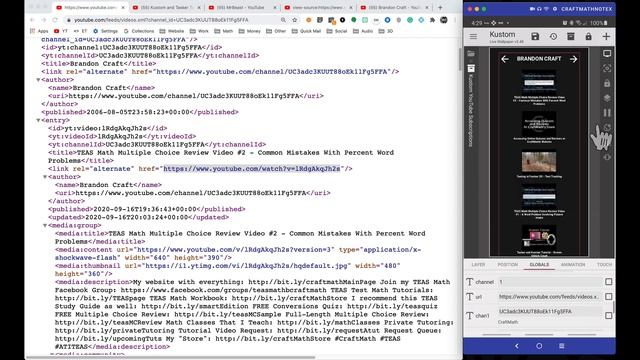
Task: Click the focus target icon in Kustom right sidebar
Action: point(607,69)
